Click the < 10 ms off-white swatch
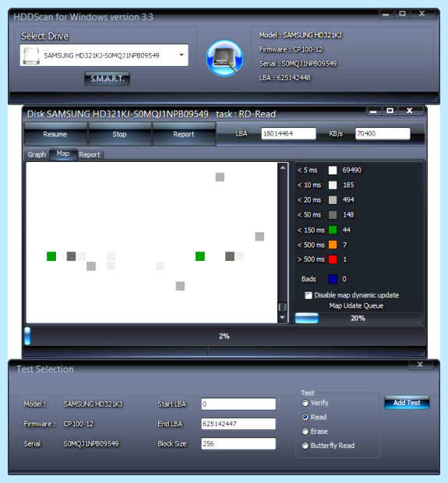Image resolution: width=448 pixels, height=483 pixels. [333, 185]
